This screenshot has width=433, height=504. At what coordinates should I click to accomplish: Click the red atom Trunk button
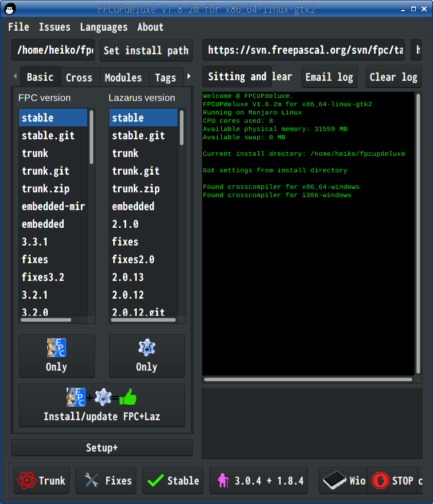(x=41, y=480)
